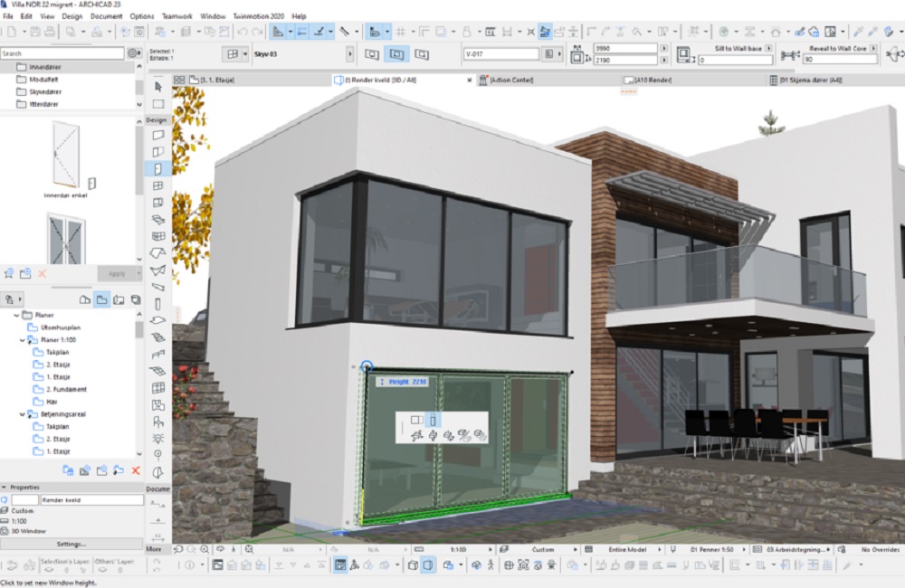Select the Marquee tool in the toolbox
Screen dimensions: 905x588
(158, 104)
